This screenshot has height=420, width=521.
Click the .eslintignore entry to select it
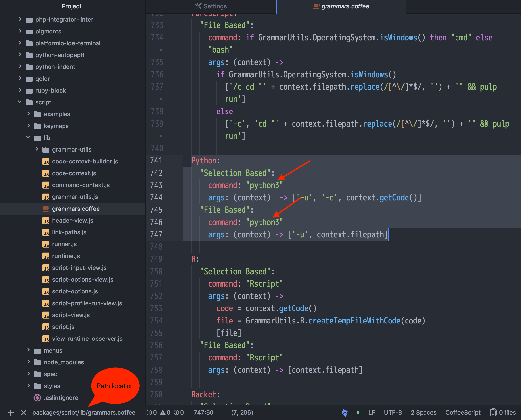coord(60,398)
